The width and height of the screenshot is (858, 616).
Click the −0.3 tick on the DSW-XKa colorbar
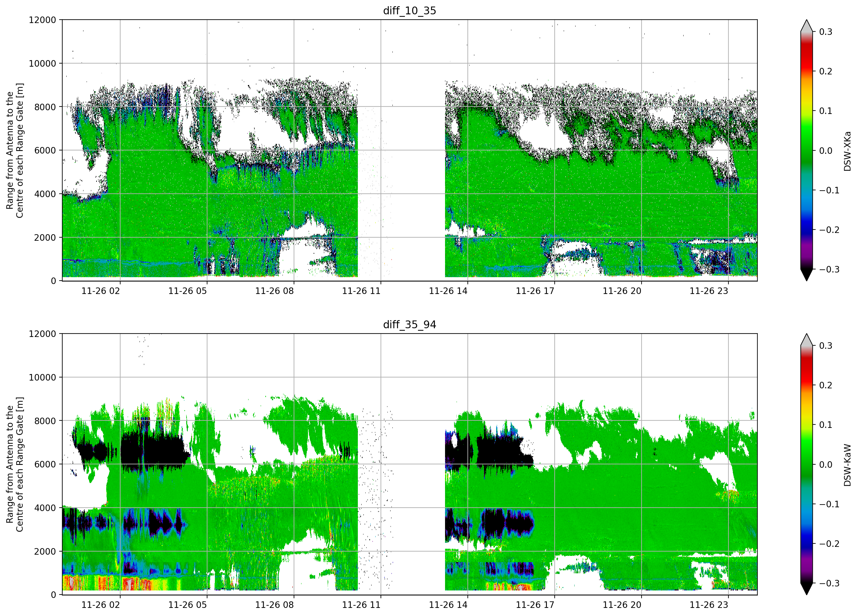(829, 270)
